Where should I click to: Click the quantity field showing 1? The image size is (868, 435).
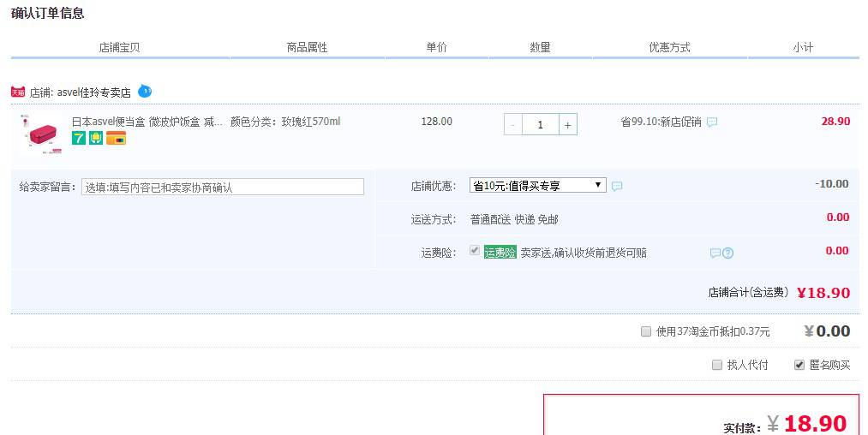[x=541, y=124]
